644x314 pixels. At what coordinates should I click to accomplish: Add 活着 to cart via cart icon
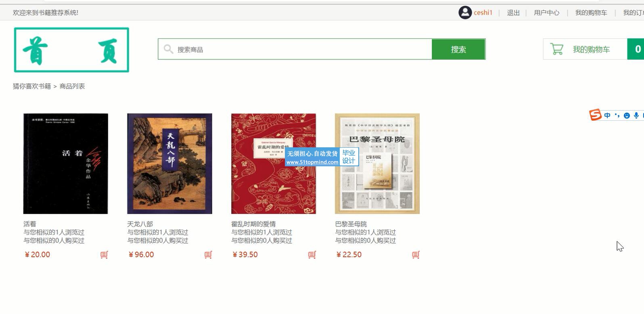coord(104,255)
